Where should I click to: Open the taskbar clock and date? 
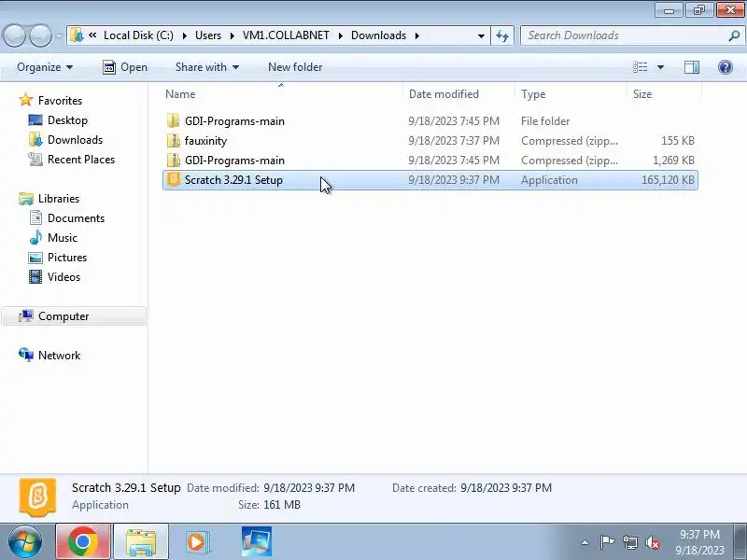(x=699, y=542)
